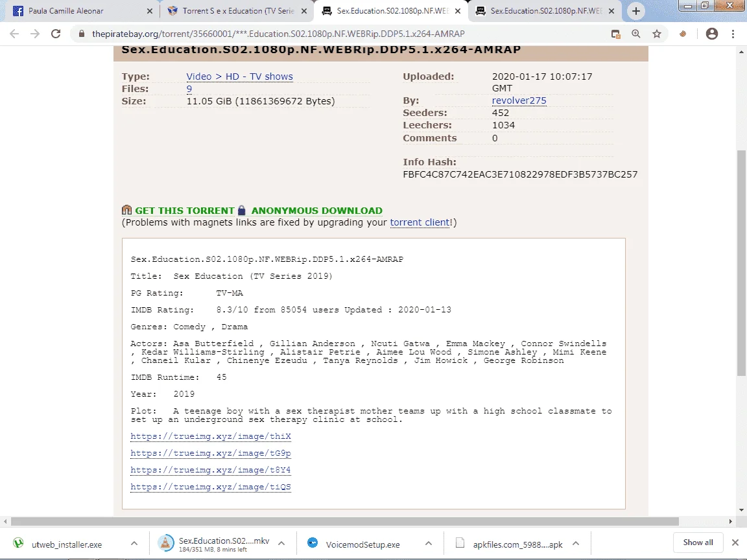
Task: Click the browser extension icon
Action: (683, 34)
